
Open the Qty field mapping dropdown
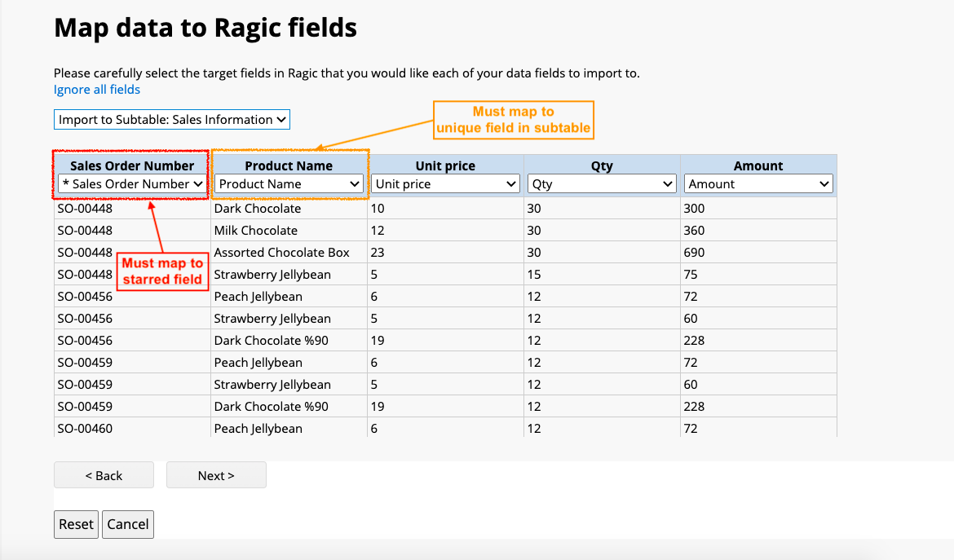click(x=602, y=184)
